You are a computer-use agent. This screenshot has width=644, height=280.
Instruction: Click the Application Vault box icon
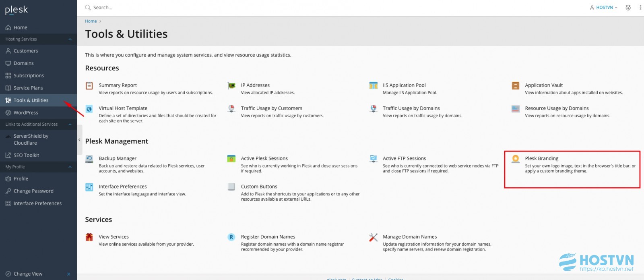[x=516, y=85]
